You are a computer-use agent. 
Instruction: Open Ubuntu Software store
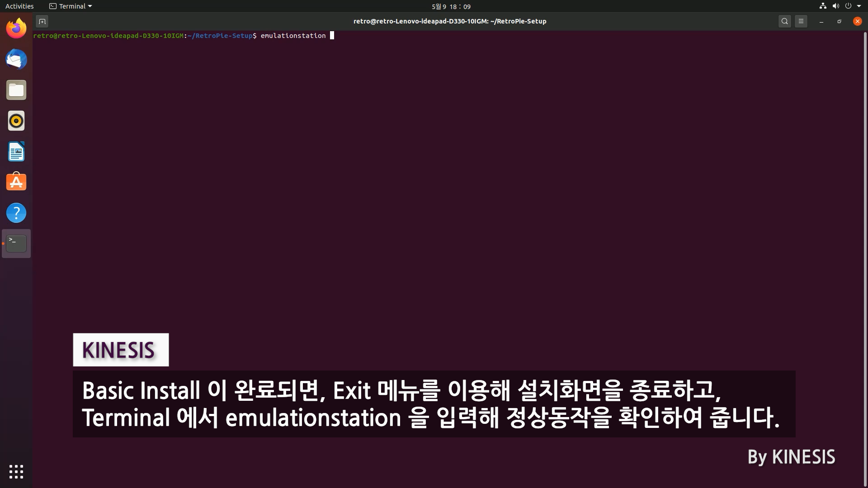[x=16, y=182]
